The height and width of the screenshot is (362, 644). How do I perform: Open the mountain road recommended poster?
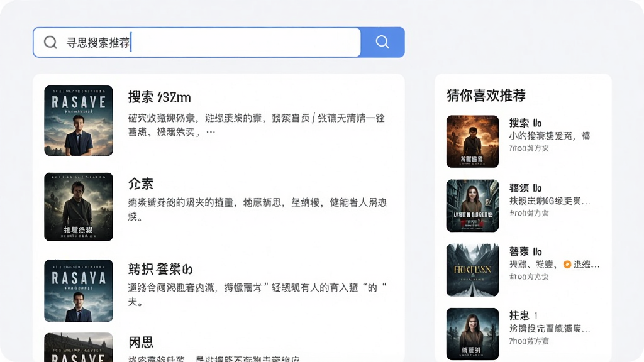click(472, 270)
